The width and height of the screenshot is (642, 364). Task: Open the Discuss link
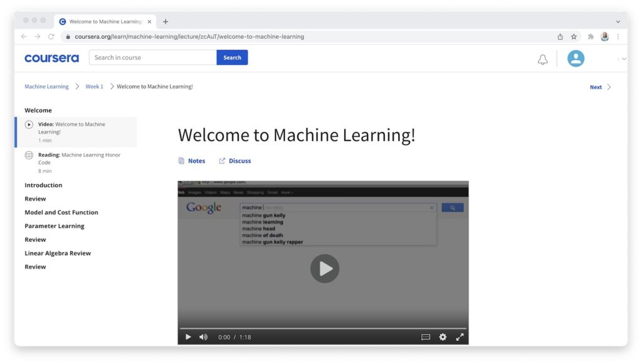235,161
